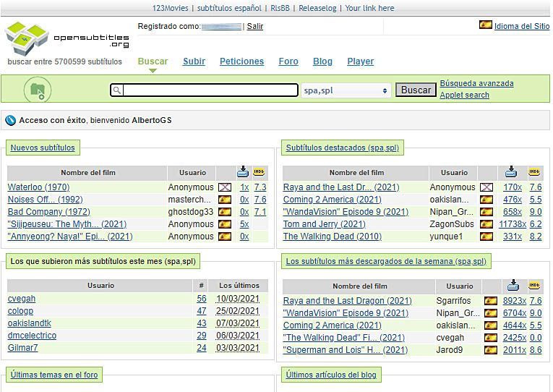Open the Applet search link
This screenshot has height=392, width=553.
[x=464, y=95]
